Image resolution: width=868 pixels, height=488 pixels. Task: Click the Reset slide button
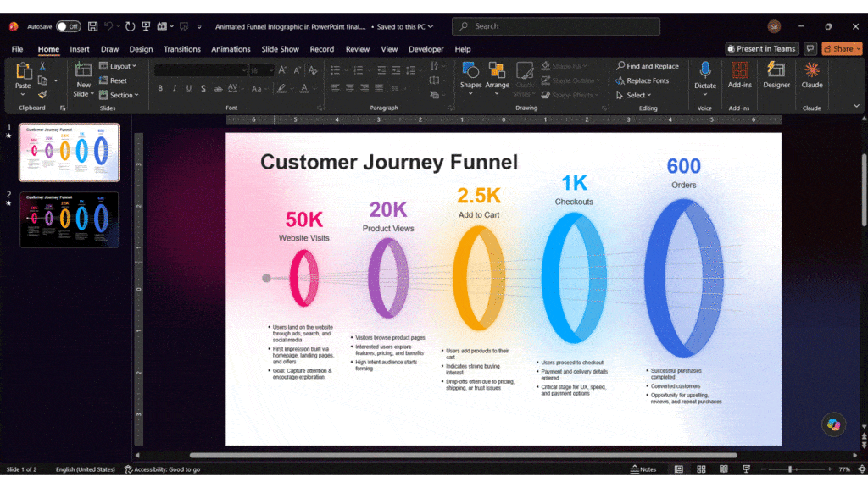113,80
